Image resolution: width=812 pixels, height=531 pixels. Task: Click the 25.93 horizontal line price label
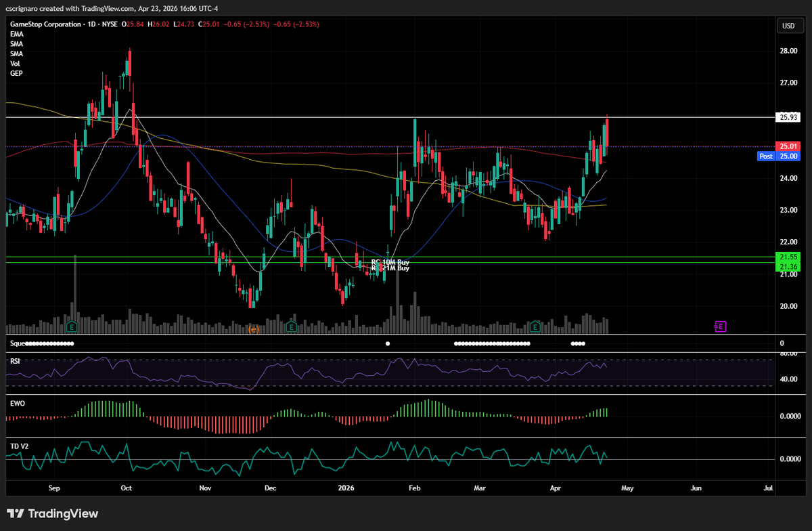pos(788,117)
